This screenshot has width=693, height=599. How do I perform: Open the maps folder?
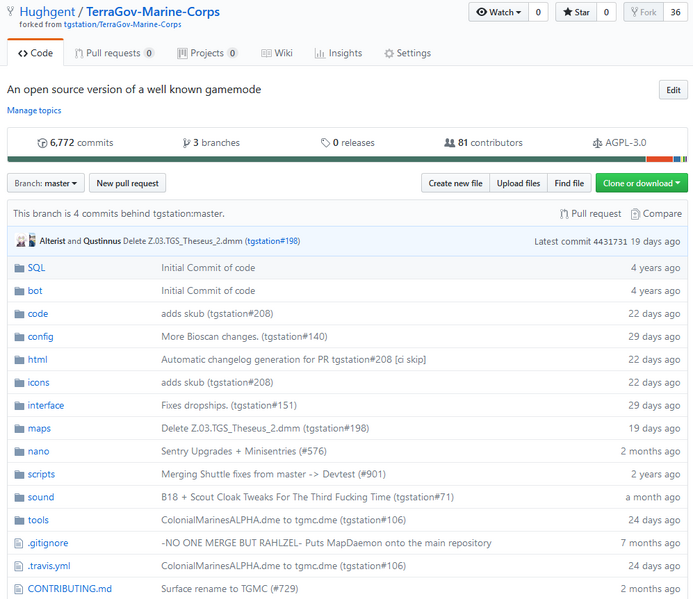click(x=39, y=428)
